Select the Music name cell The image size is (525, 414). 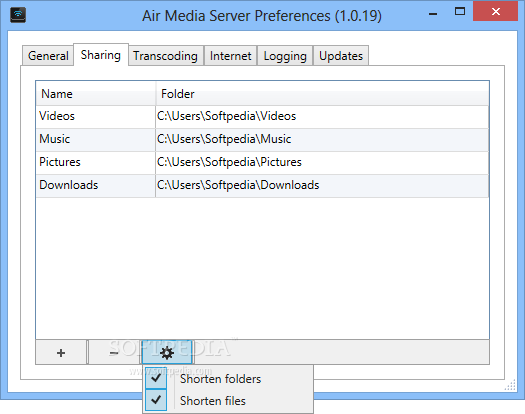coord(96,139)
